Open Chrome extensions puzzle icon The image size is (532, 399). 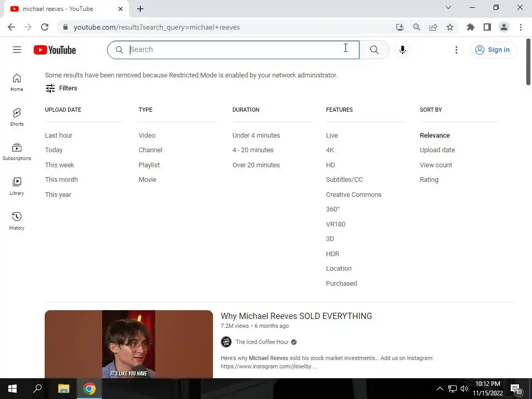click(x=471, y=27)
